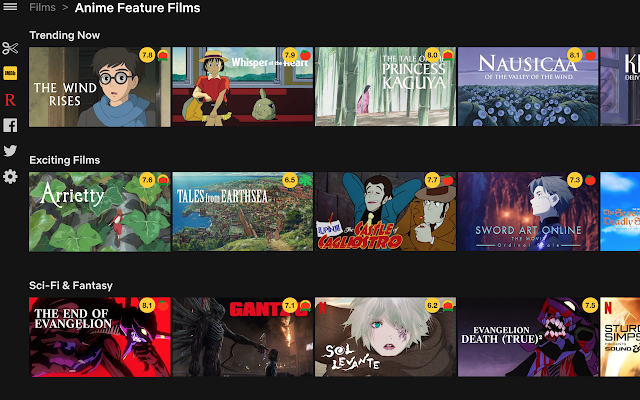The image size is (640, 400).
Task: Go back to Films breadcrumb
Action: pyautogui.click(x=42, y=7)
